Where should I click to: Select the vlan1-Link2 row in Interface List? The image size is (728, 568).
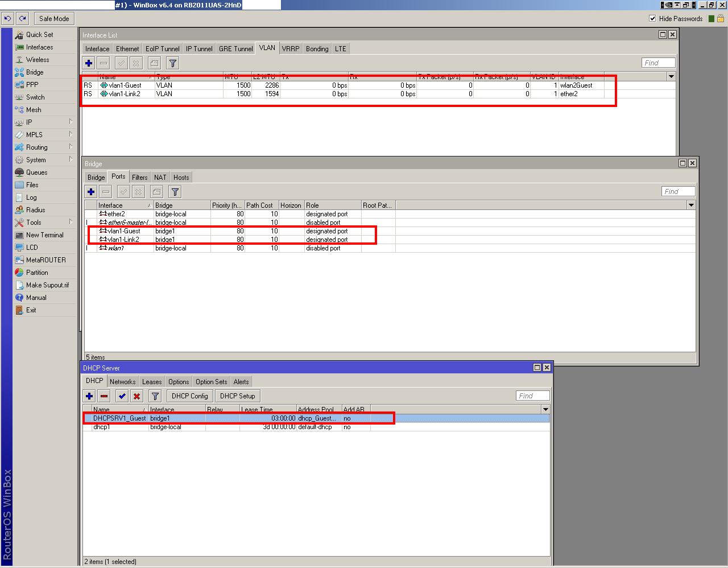[x=379, y=94]
